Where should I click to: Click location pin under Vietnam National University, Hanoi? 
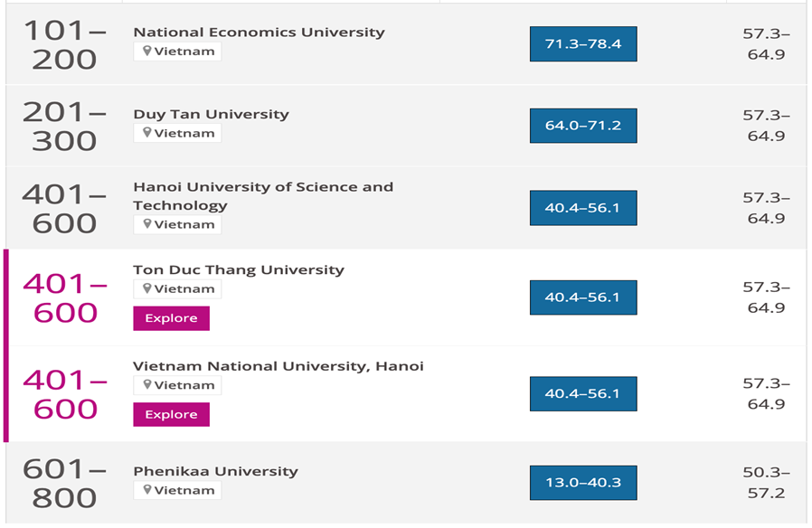pyautogui.click(x=147, y=384)
